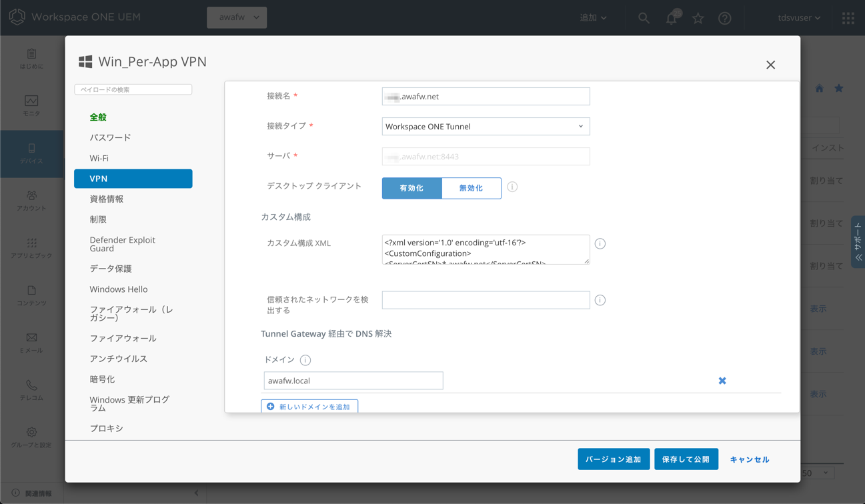865x504 pixels.
Task: Click the サーバ input field
Action: click(x=486, y=157)
